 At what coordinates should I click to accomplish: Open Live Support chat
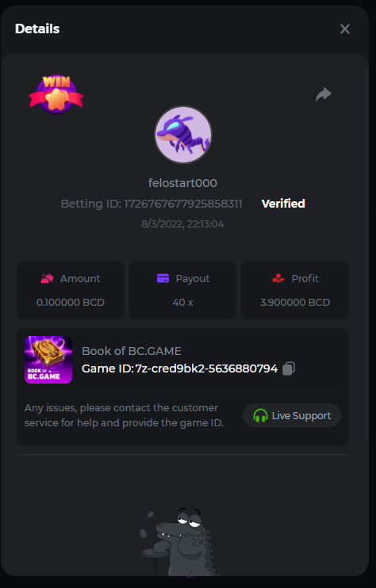292,415
